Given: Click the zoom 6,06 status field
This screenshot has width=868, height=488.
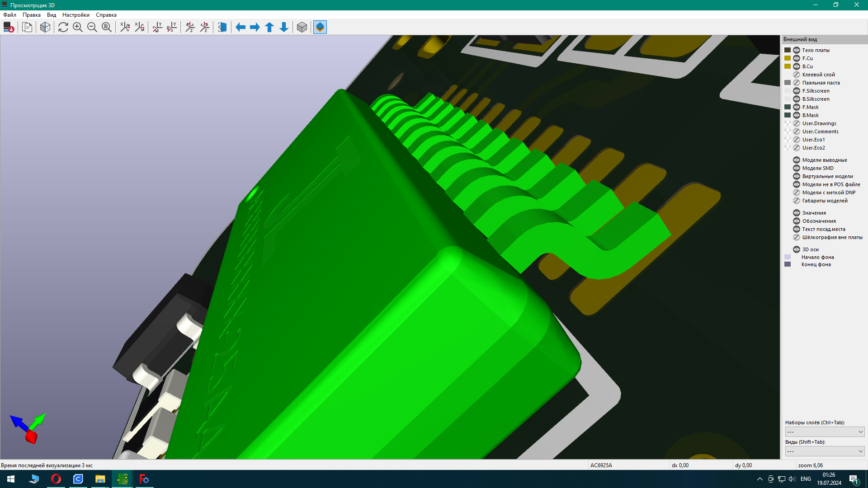Looking at the screenshot, I should click(831, 465).
